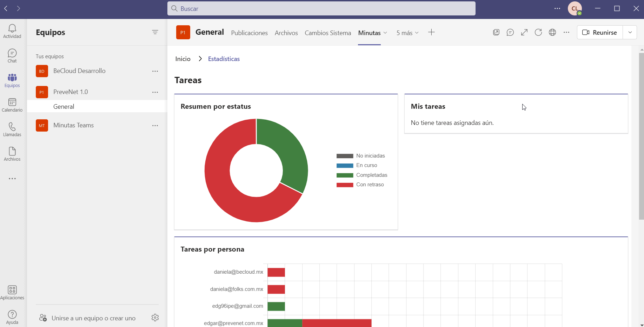
Task: Open Ayuda help icon
Action: [x=12, y=317]
